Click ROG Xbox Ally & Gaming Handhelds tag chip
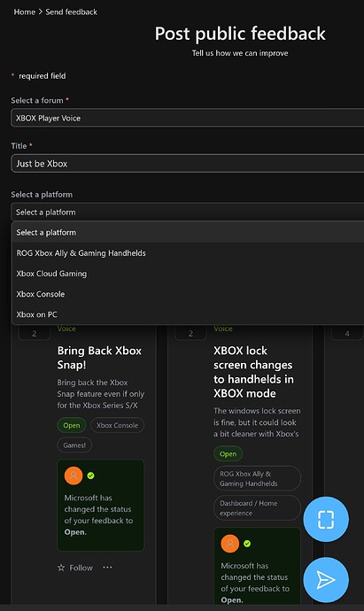 [x=257, y=478]
